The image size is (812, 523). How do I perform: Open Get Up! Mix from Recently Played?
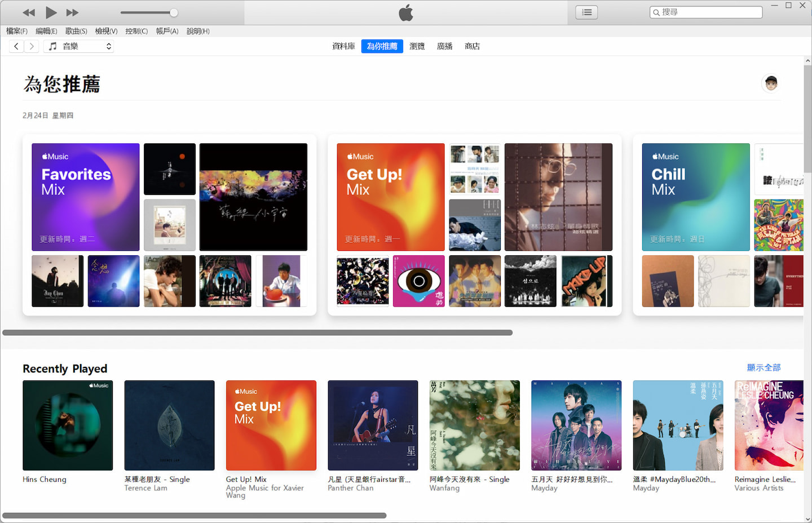[271, 426]
